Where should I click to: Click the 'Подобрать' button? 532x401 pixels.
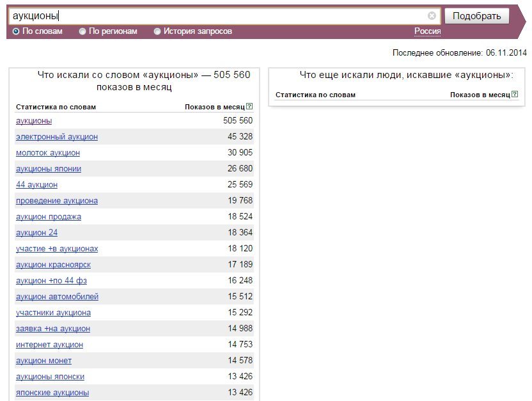(x=477, y=16)
